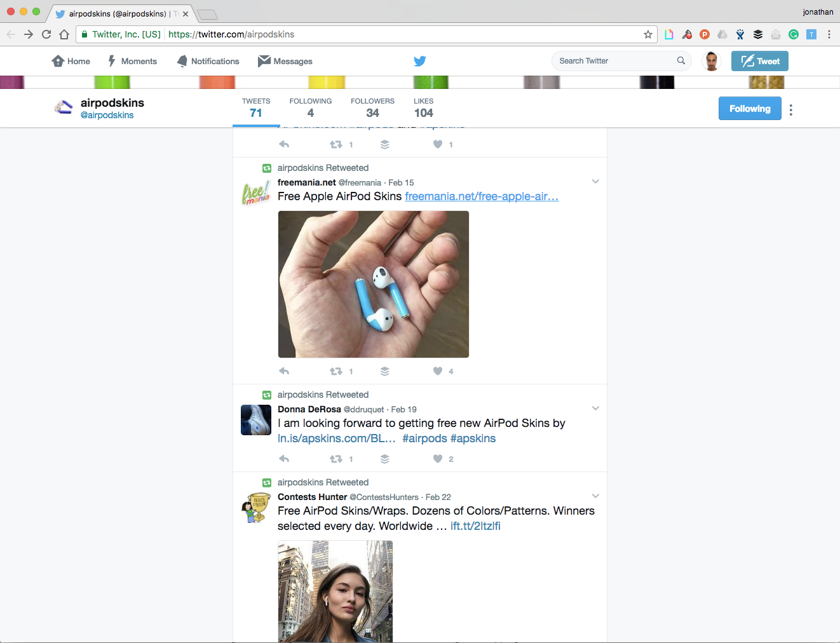Go forward with the browser forward arrow
Image resolution: width=840 pixels, height=643 pixels.
(x=29, y=34)
